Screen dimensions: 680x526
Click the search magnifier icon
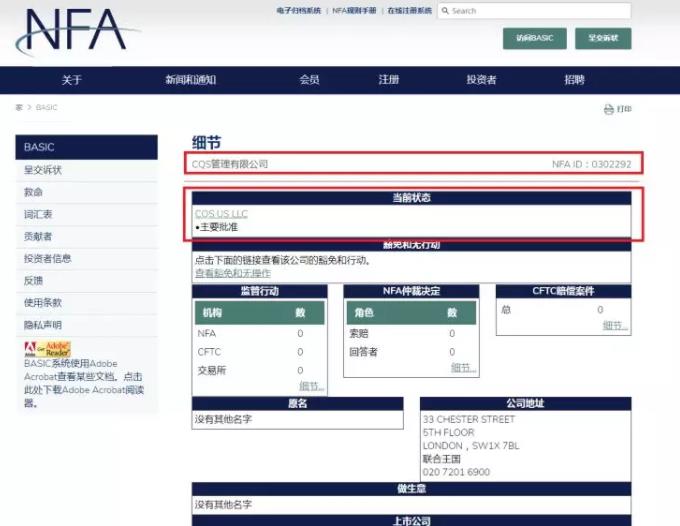tap(445, 10)
